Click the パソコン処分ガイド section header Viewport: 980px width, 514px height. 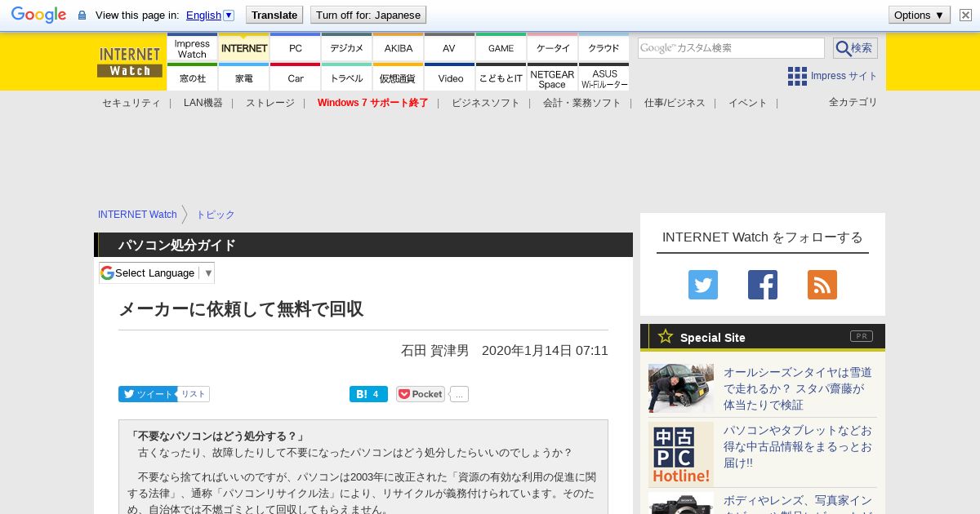363,245
